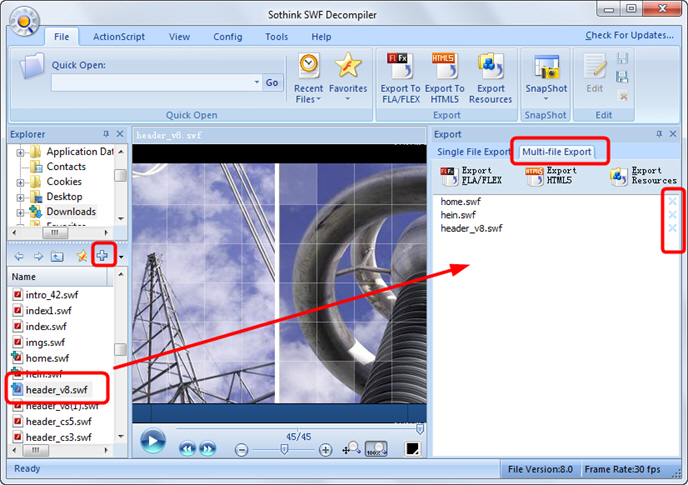Viewport: 688px width, 485px height.
Task: Open the SnapShot dropdown arrow
Action: (546, 99)
